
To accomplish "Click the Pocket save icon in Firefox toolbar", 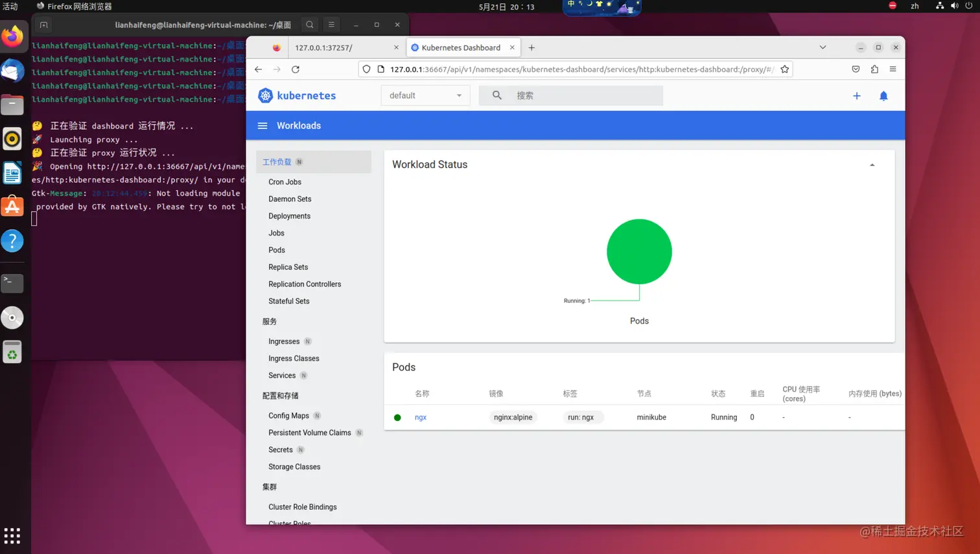I will click(x=856, y=69).
